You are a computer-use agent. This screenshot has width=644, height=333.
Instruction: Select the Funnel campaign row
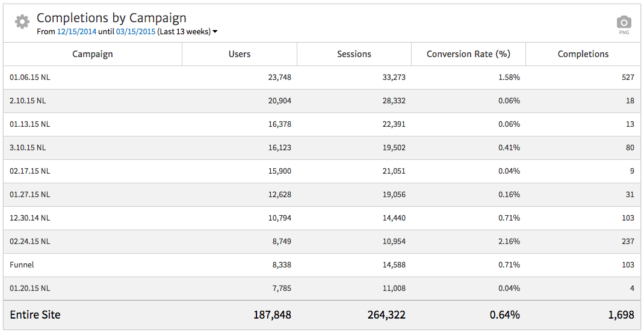point(22,265)
